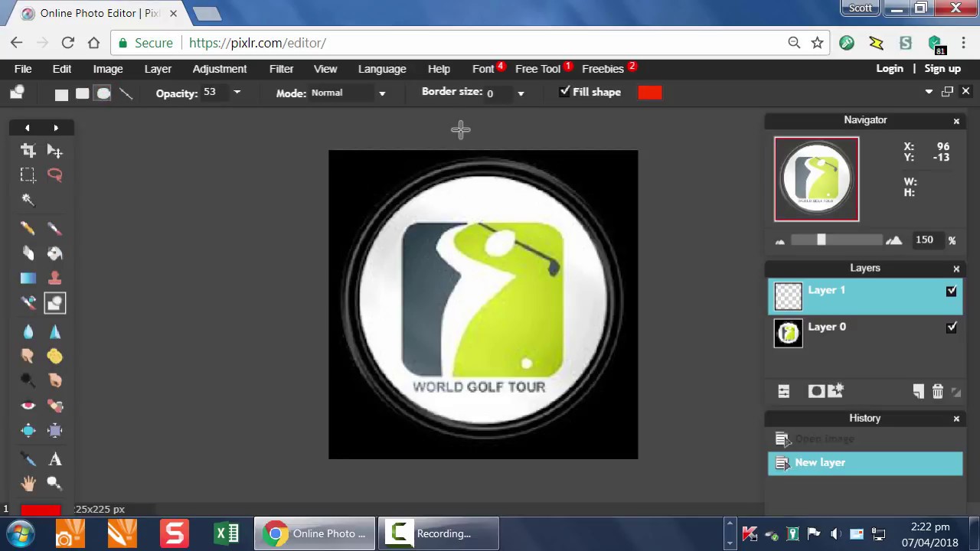Select the Hand pan tool
Screen dimensions: 980x551
28,484
